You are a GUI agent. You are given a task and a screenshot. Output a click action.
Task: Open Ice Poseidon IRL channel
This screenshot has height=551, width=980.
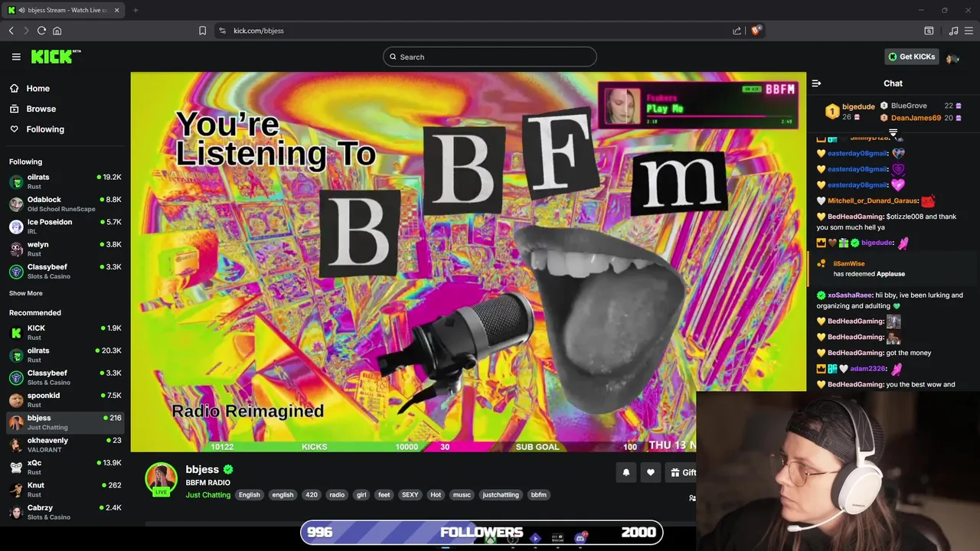click(x=65, y=227)
